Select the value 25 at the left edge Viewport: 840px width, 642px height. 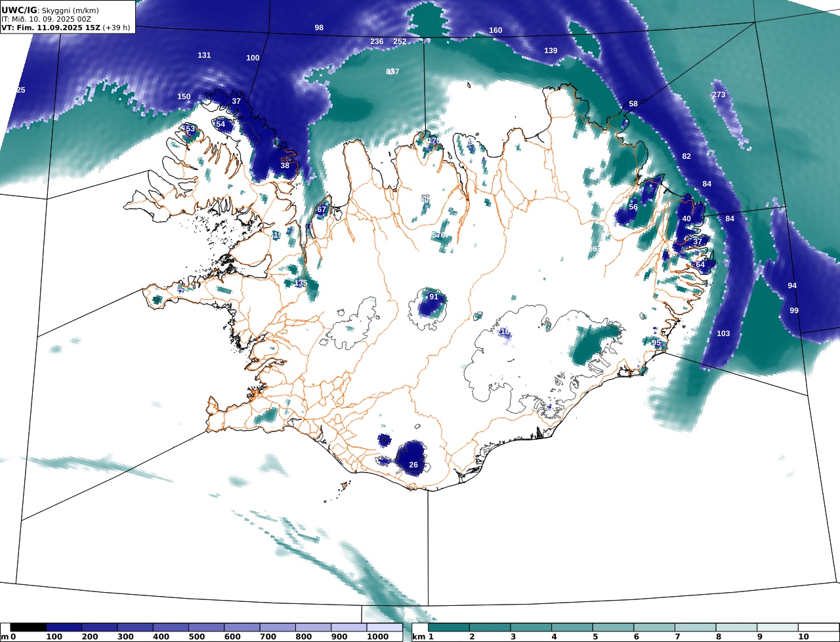click(x=20, y=90)
